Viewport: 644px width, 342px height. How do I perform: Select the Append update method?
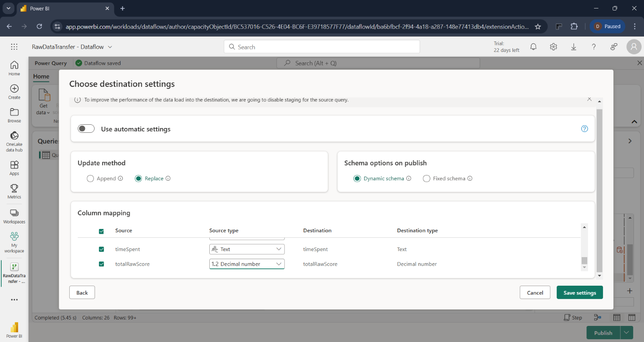tap(90, 179)
